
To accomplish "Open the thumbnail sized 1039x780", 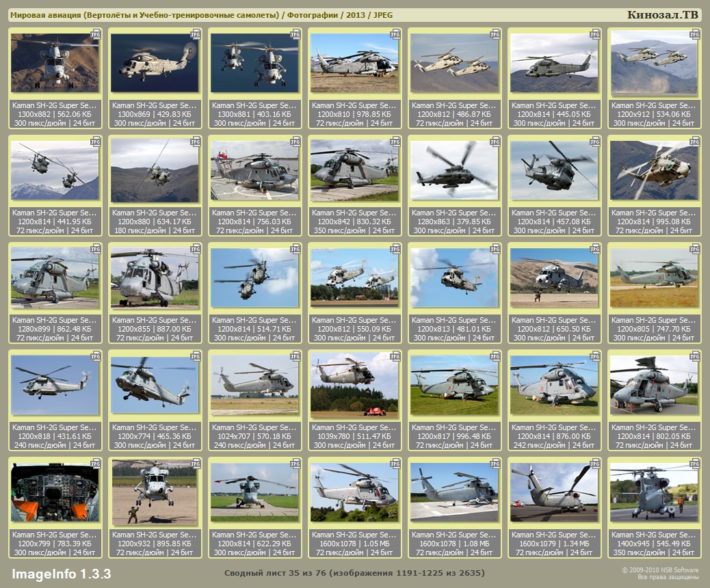I will pyautogui.click(x=354, y=386).
